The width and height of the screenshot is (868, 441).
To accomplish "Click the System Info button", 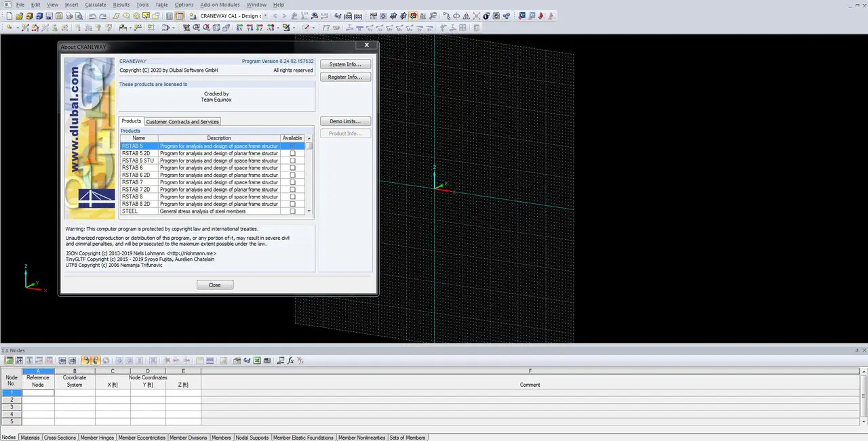I will point(345,64).
